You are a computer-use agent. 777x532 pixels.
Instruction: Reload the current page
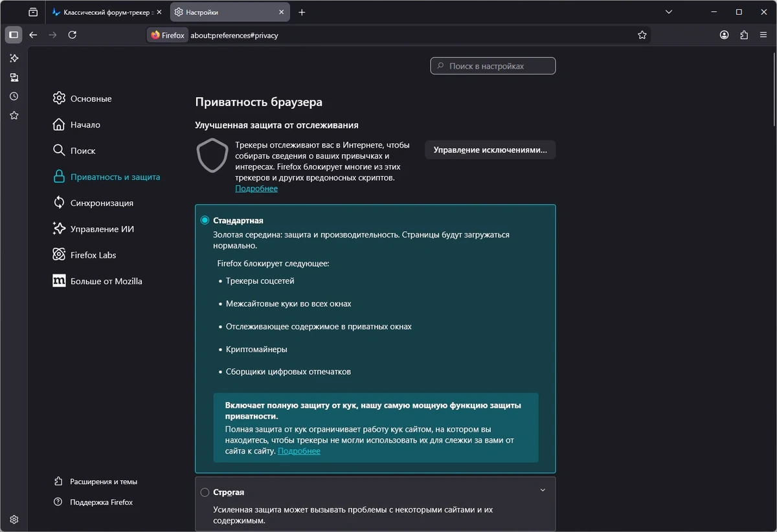72,35
